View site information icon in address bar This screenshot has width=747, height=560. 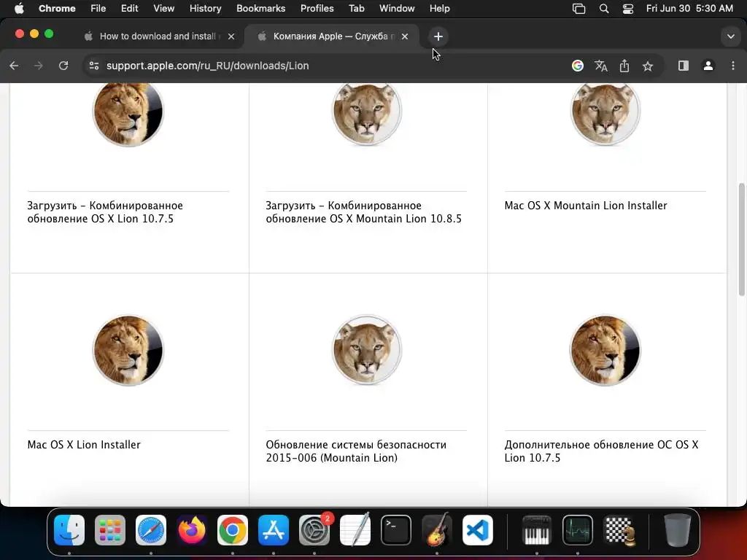pyautogui.click(x=94, y=66)
